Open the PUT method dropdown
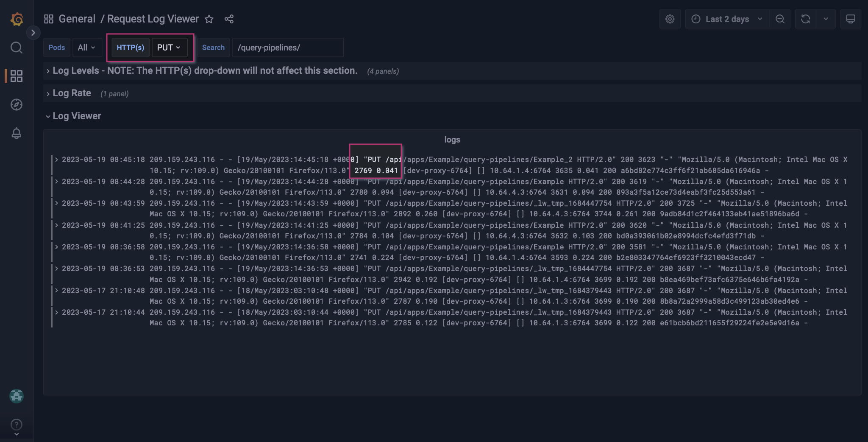 click(x=169, y=48)
